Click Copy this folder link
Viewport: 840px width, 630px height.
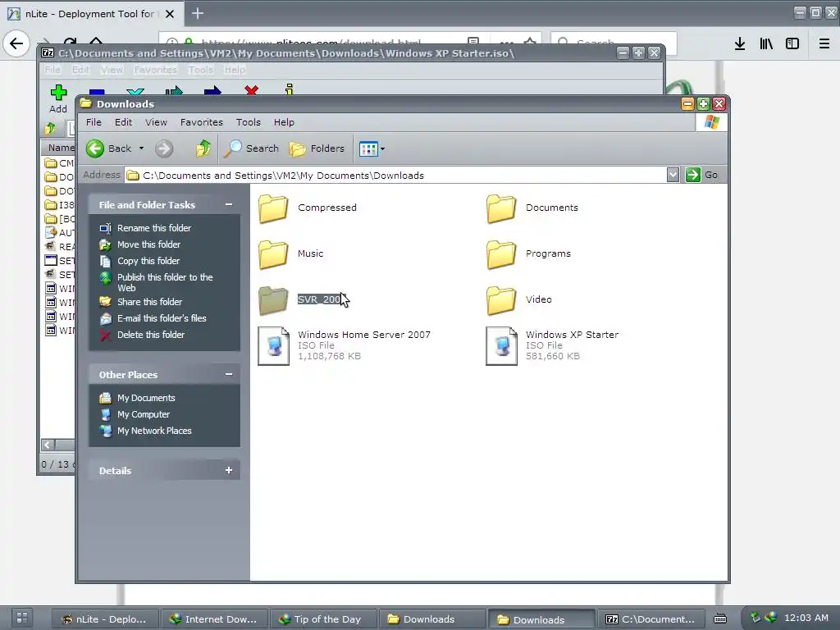point(148,261)
